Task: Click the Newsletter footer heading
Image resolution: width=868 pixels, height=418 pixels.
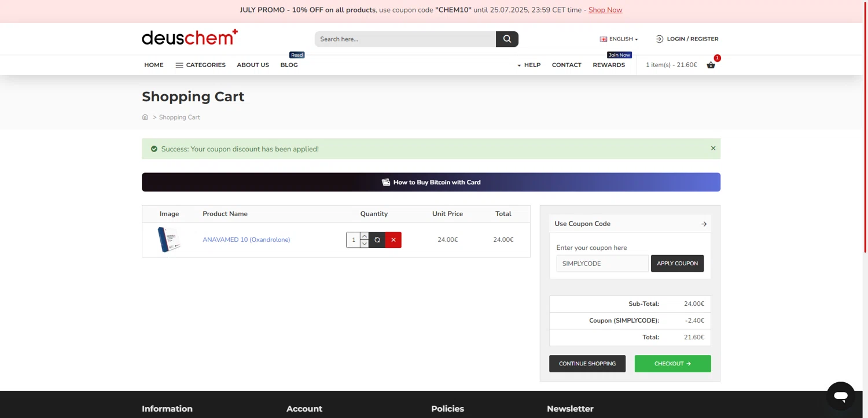Action: [x=570, y=409]
